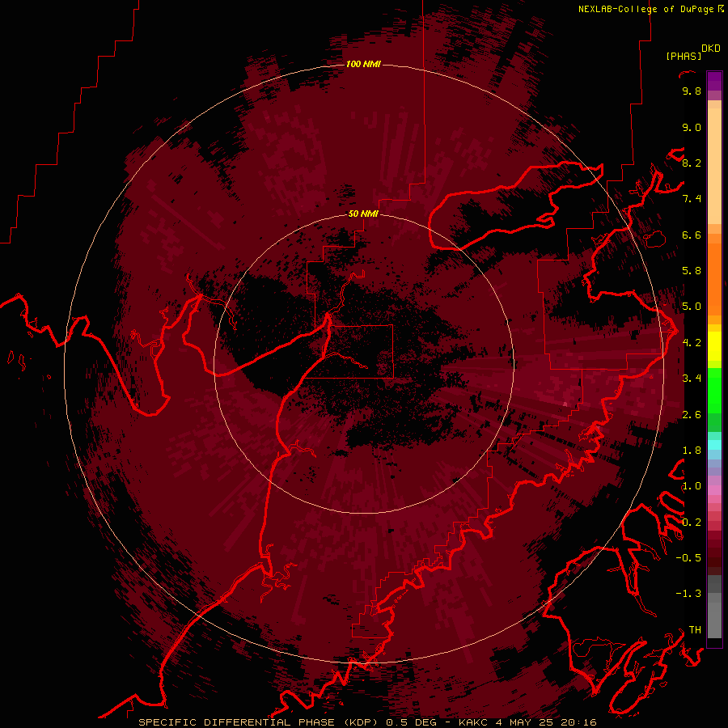Image resolution: width=728 pixels, height=728 pixels.
Task: Click the 0.2 legend value
Action: pyautogui.click(x=692, y=523)
